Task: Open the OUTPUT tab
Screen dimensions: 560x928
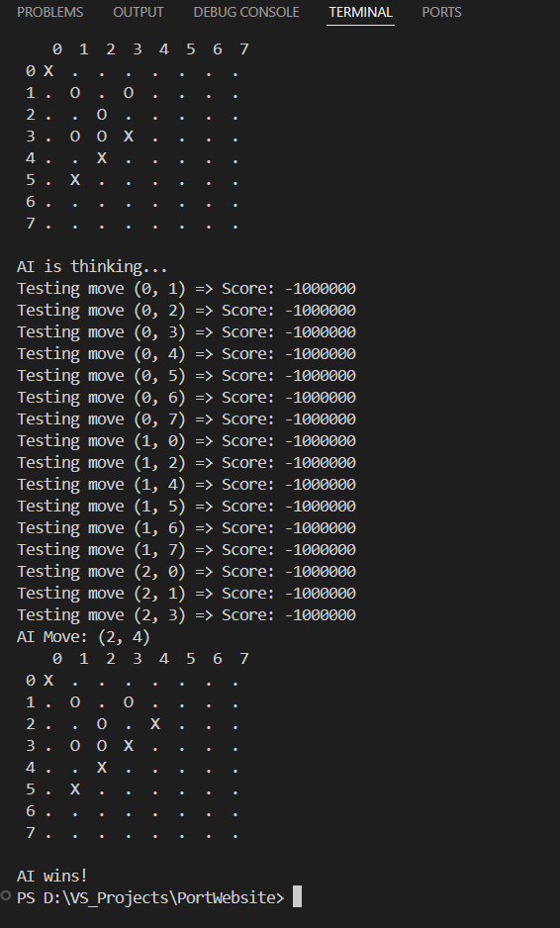Action: pyautogui.click(x=138, y=12)
